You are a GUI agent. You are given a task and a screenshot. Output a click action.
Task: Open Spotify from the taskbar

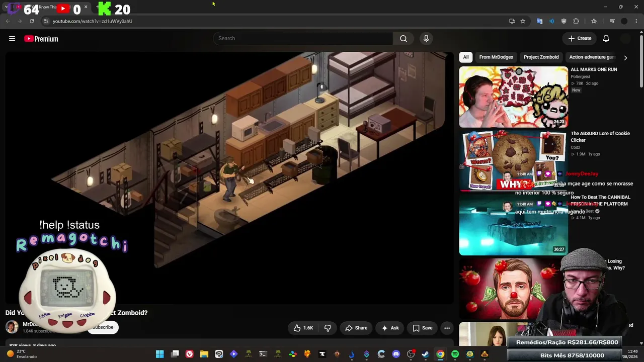[x=455, y=354]
